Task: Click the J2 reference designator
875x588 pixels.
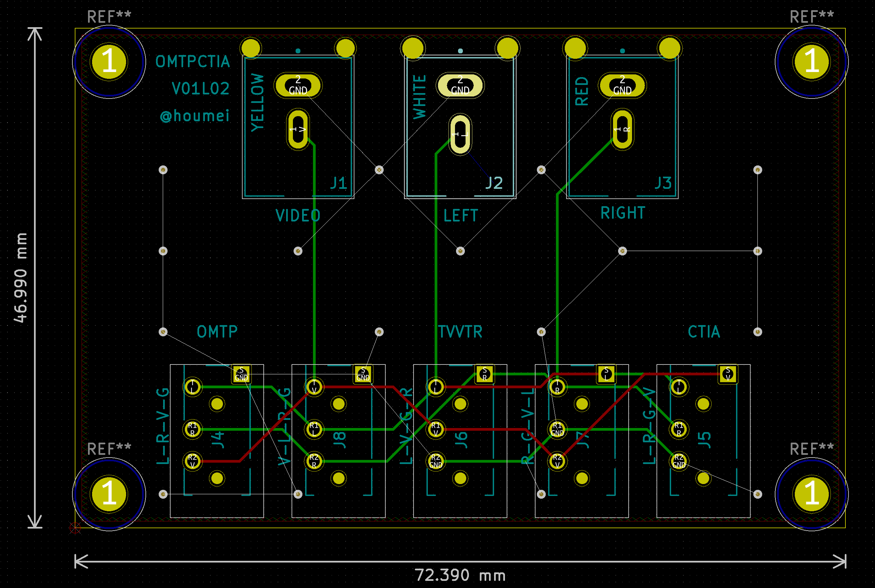Action: [494, 183]
